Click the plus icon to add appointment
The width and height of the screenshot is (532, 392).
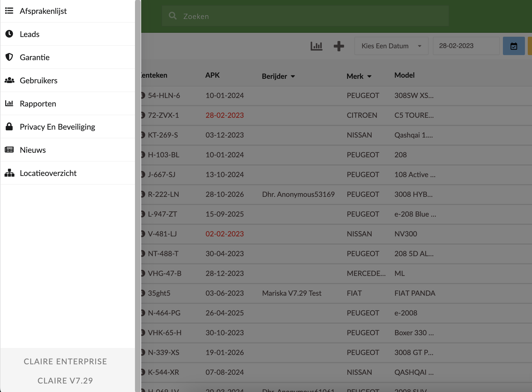click(339, 46)
